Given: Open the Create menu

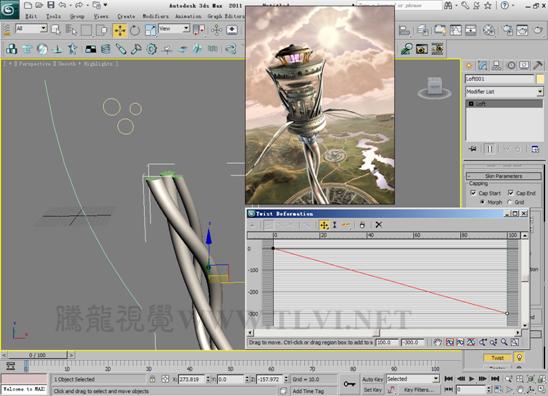Looking at the screenshot, I should (126, 16).
